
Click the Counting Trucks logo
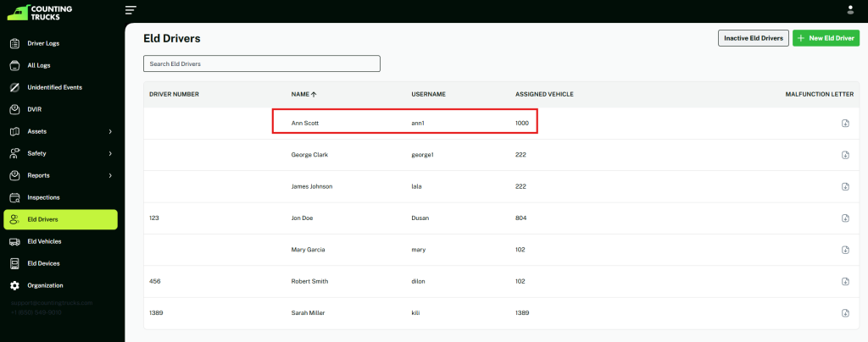coord(40,12)
